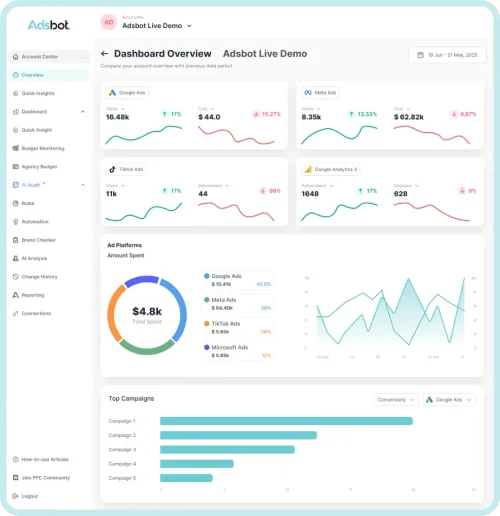Open the Impressions dropdown in TikTok Ads card
500x516 pixels.
coord(227,186)
